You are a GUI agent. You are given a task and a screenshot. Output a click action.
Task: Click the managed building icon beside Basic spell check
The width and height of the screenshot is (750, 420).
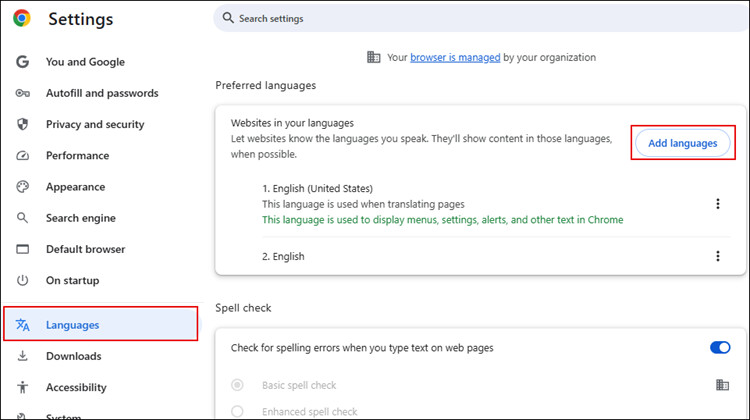722,385
